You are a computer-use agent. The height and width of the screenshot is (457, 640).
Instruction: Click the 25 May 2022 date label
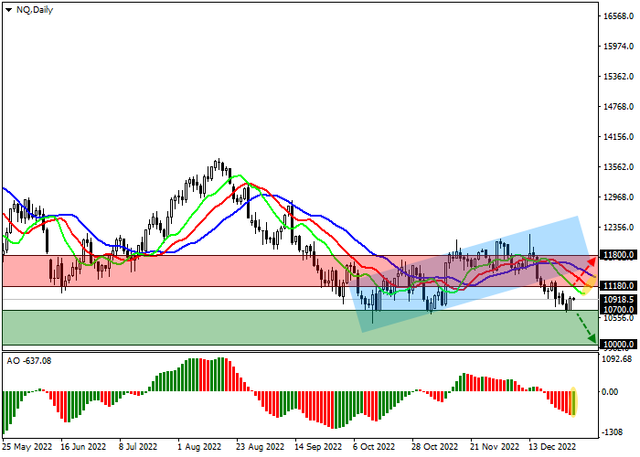(x=27, y=447)
